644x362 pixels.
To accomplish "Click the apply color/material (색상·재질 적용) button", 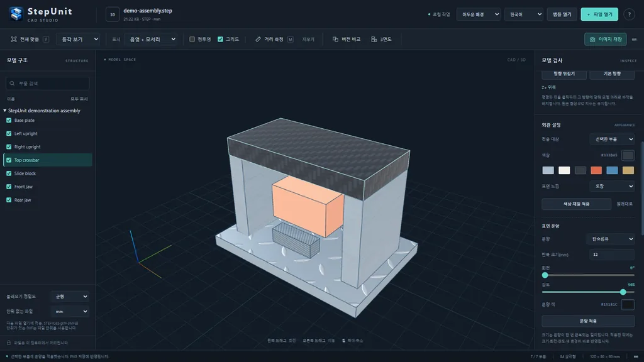I will coord(576,204).
